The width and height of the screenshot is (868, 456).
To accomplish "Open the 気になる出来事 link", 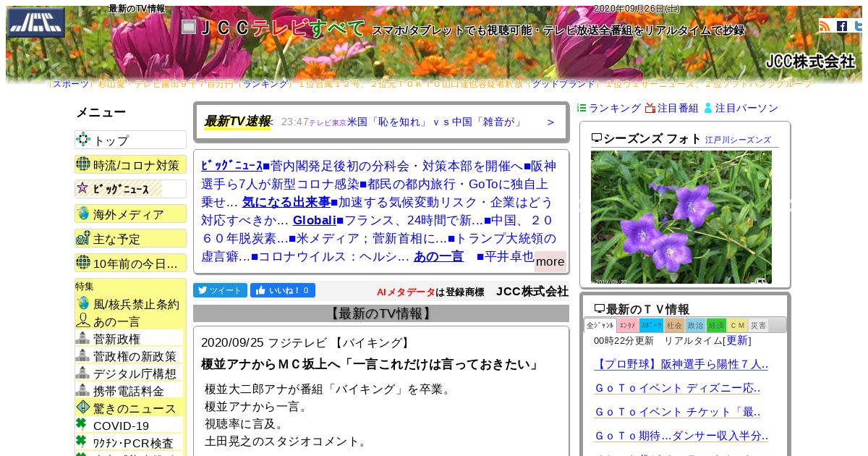I will 286,202.
